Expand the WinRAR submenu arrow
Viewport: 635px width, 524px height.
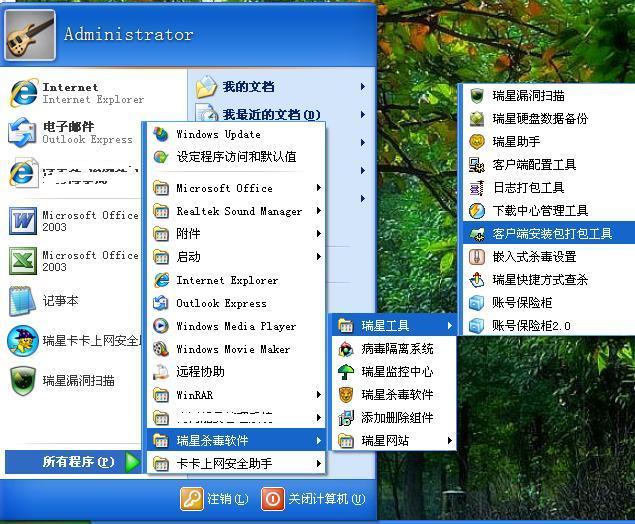319,394
